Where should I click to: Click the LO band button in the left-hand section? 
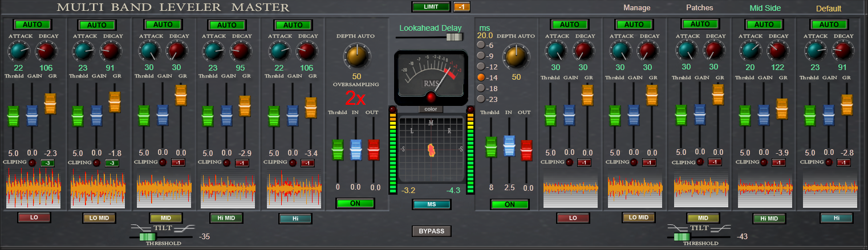tap(34, 218)
